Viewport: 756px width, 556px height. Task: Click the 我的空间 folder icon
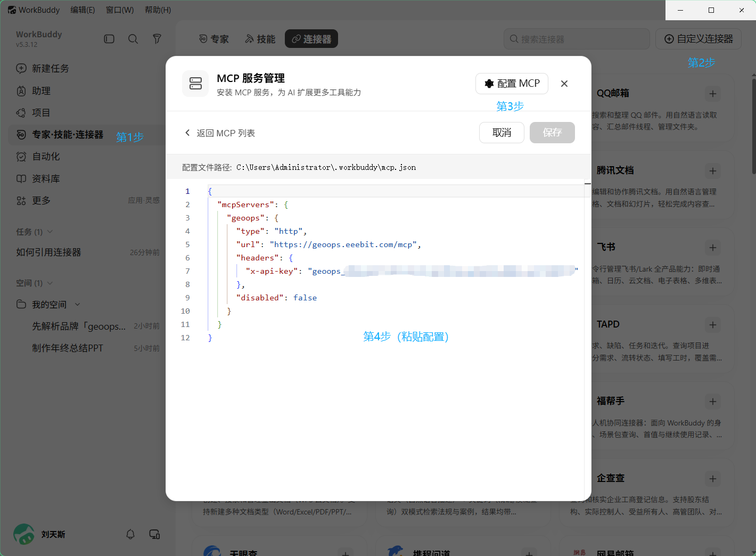tap(21, 304)
